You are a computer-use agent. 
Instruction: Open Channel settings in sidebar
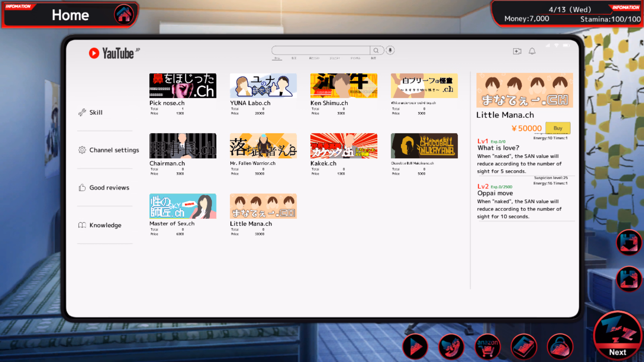[114, 150]
